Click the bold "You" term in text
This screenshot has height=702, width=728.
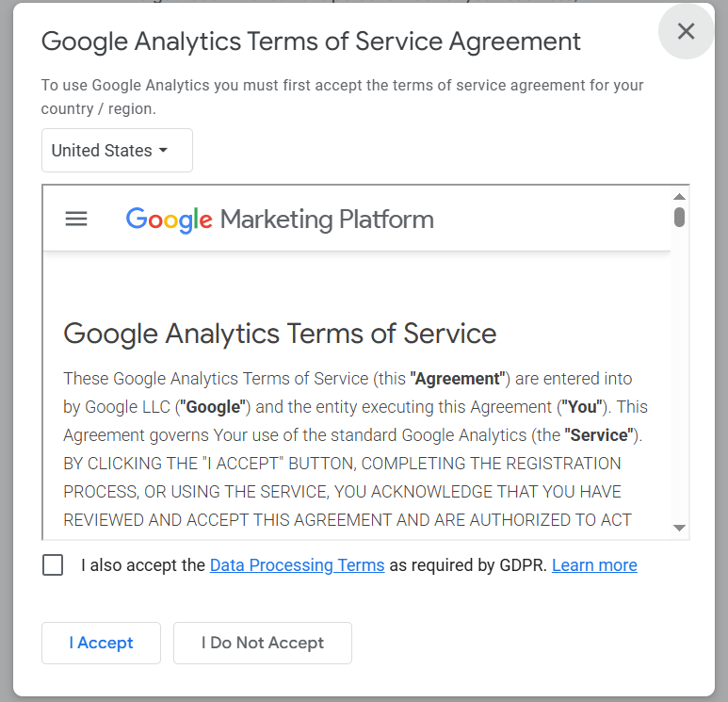click(576, 407)
